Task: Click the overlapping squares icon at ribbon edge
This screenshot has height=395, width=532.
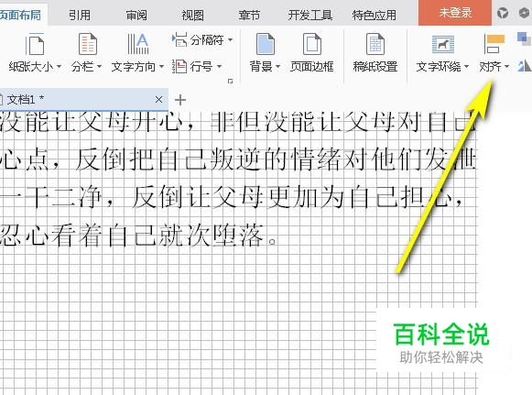Action: pyautogui.click(x=524, y=38)
